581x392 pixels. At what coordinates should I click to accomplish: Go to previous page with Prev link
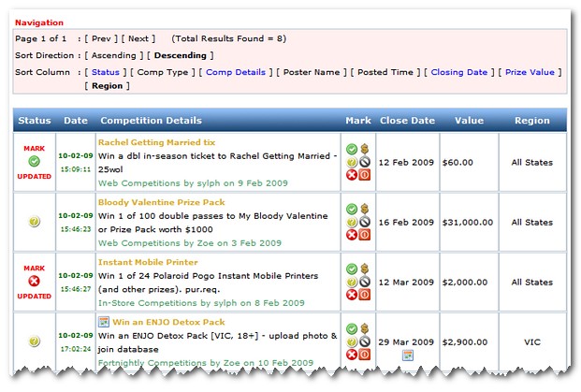tap(101, 38)
